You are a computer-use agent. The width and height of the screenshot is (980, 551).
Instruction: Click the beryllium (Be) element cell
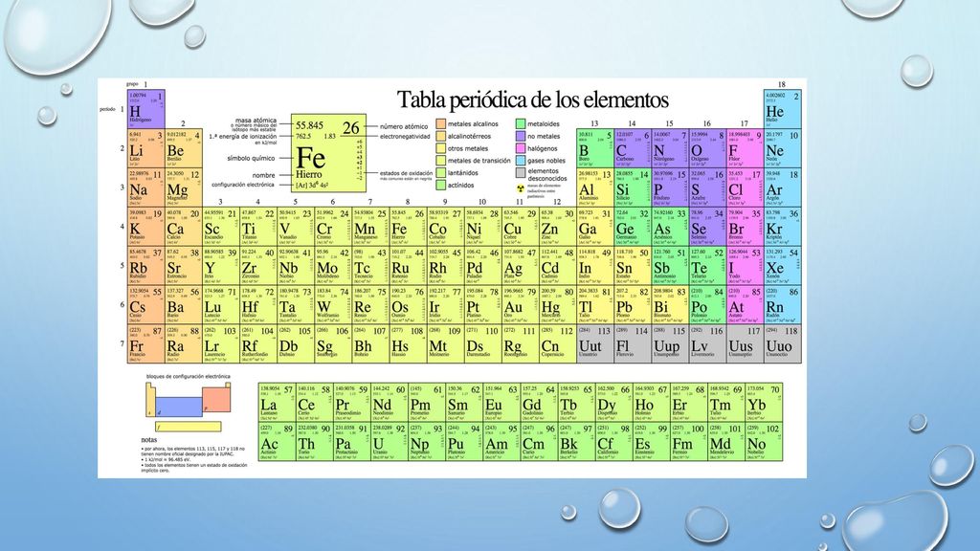184,148
